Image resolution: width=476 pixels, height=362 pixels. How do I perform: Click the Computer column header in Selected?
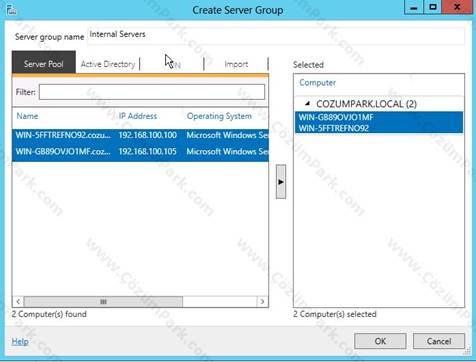click(317, 83)
